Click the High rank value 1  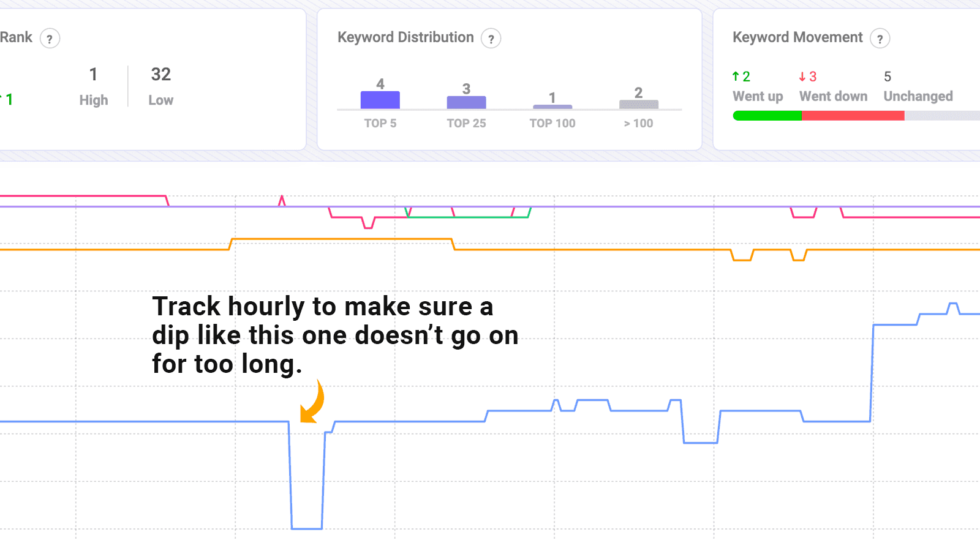93,74
